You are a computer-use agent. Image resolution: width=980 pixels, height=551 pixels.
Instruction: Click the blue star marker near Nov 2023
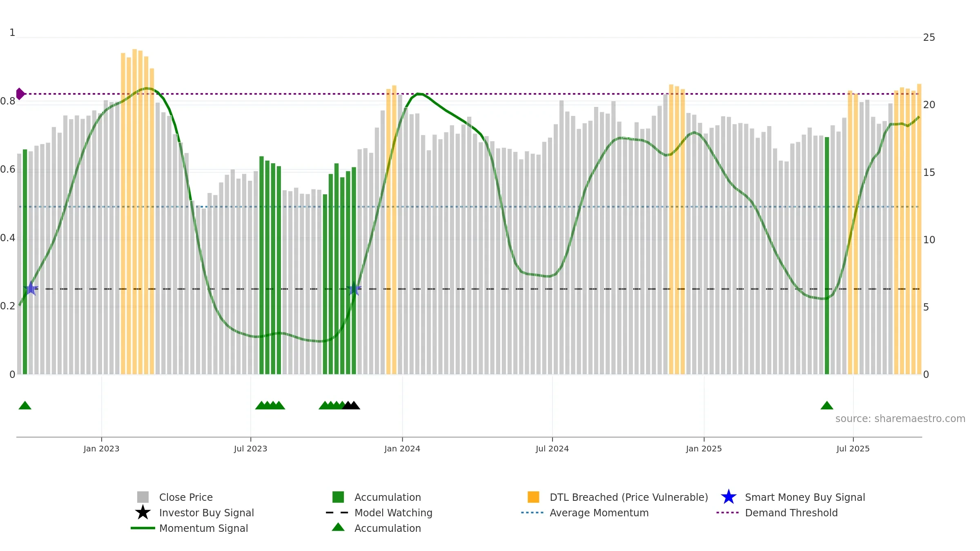(x=354, y=289)
